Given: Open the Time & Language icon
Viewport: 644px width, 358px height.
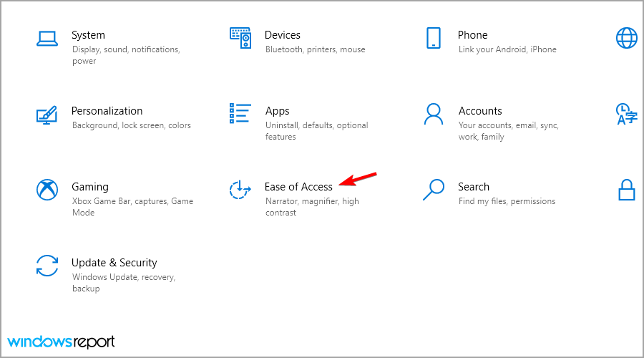Looking at the screenshot, I should tap(626, 114).
